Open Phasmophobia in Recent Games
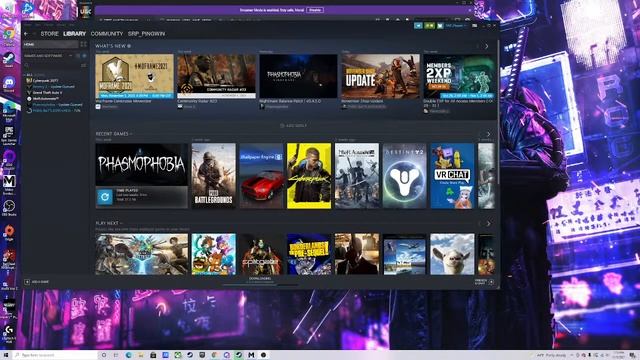 click(x=142, y=164)
